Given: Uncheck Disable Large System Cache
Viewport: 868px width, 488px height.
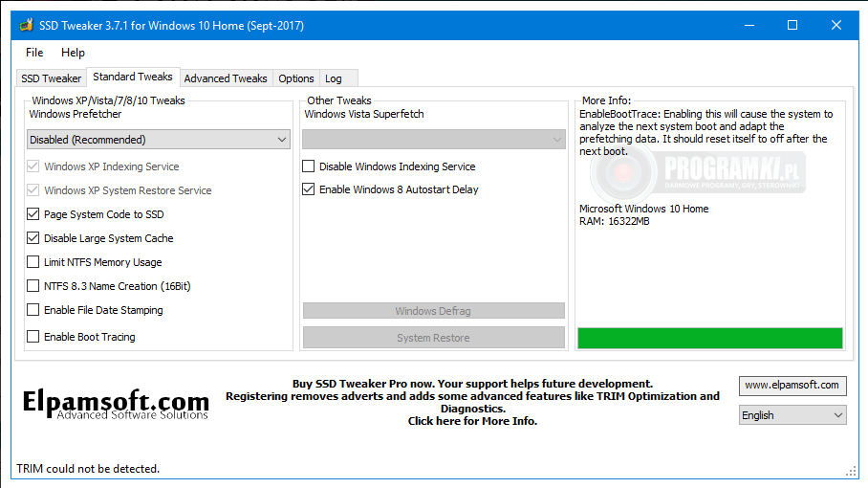Looking at the screenshot, I should (x=33, y=238).
